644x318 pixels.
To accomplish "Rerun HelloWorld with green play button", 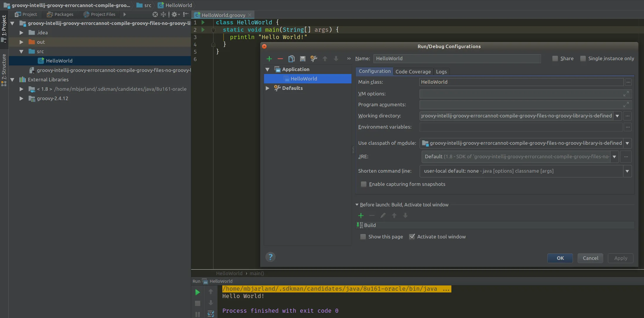I will click(198, 292).
